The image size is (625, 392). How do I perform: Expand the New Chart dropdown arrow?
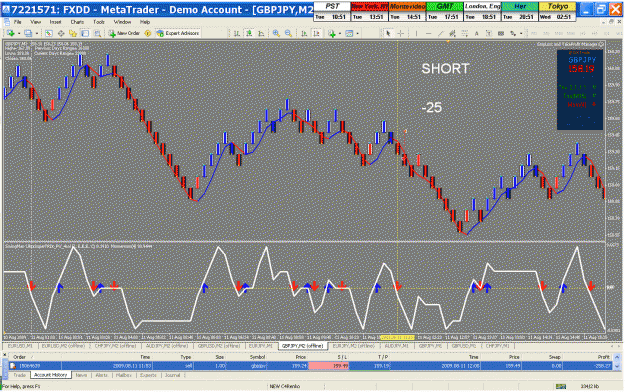[18, 33]
